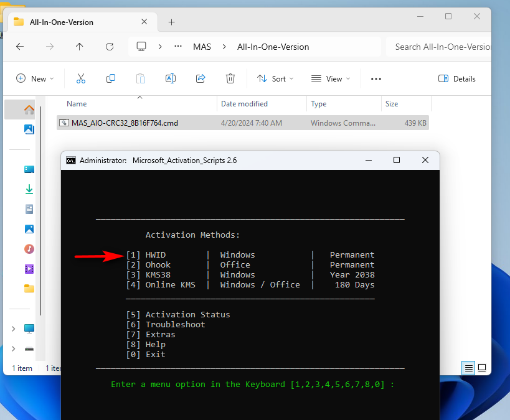Viewport: 510px width, 420px height.
Task: Click the HWID option line
Action: coord(250,255)
